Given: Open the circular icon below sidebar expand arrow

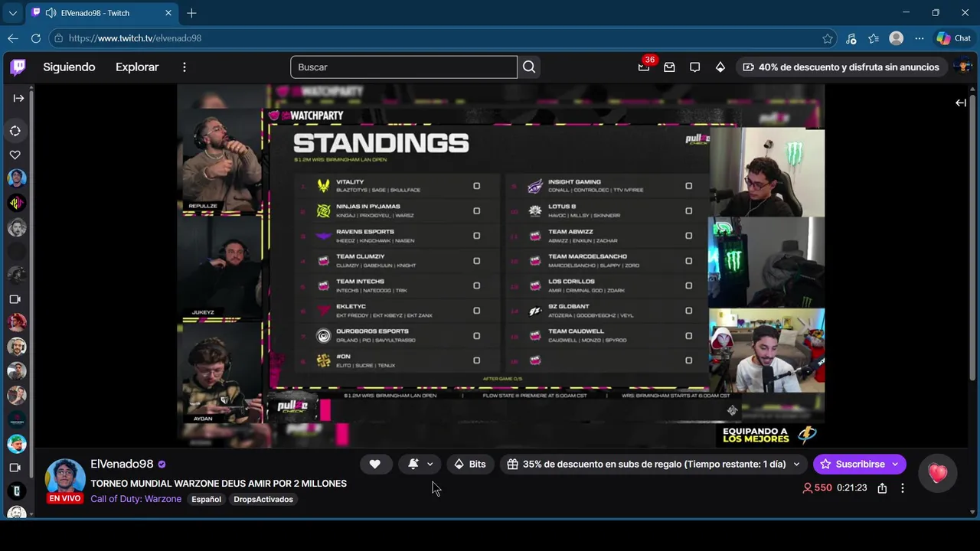Looking at the screenshot, I should click(x=15, y=131).
